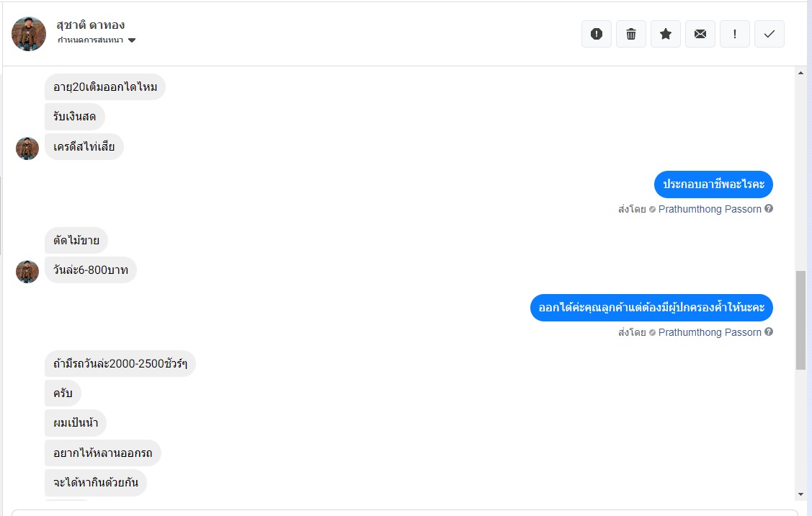The width and height of the screenshot is (812, 516).
Task: Click help icon under 'ออกได้ค่ะคุณลูกค้า' message
Action: [769, 332]
